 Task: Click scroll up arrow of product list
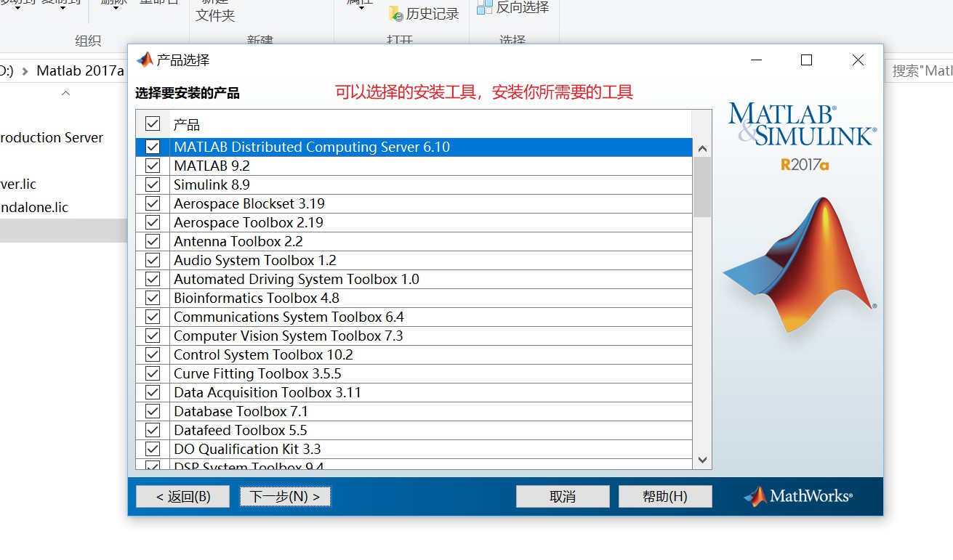(702, 148)
